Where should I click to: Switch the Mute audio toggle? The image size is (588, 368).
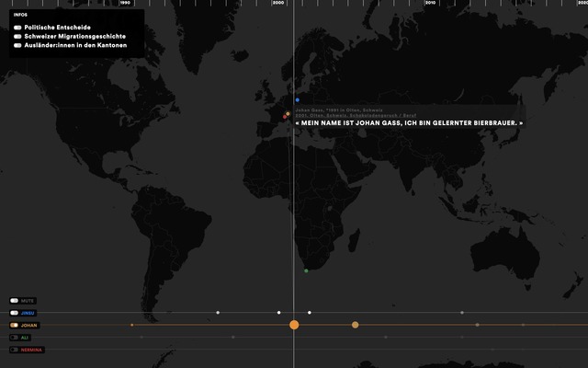click(x=15, y=301)
